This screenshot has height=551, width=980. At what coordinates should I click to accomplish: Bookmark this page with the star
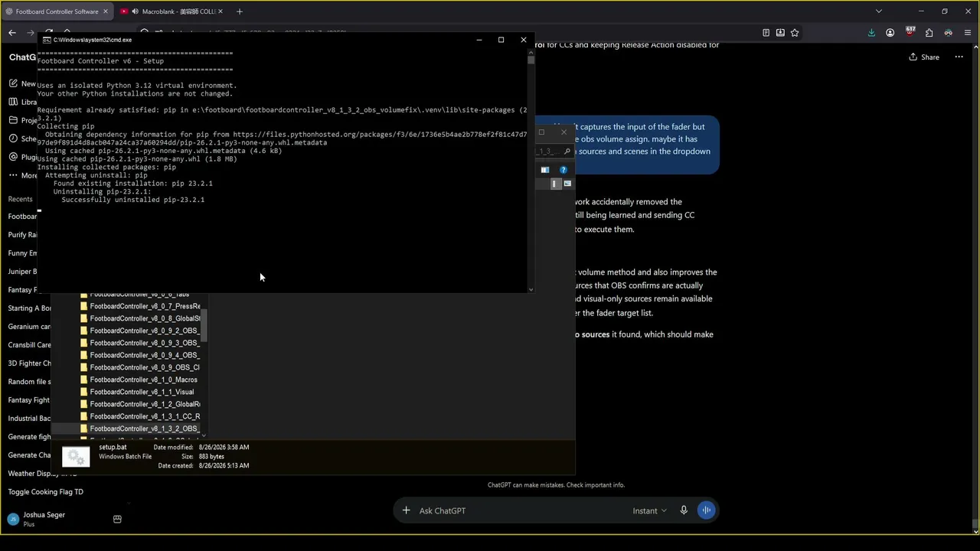click(795, 33)
